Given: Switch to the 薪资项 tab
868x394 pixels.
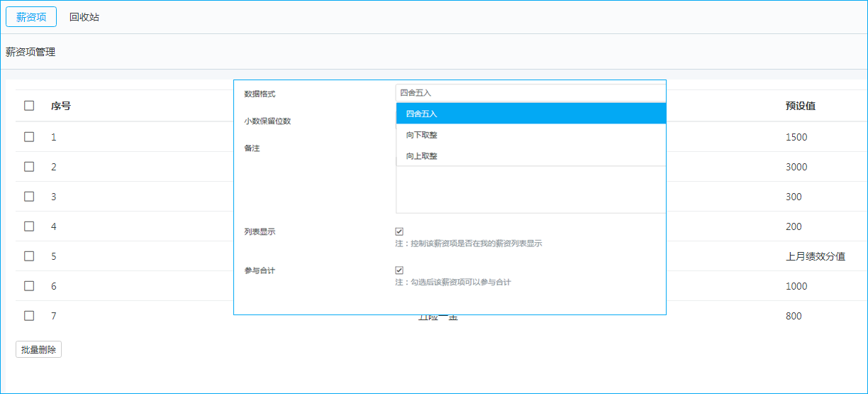Looking at the screenshot, I should [x=31, y=17].
